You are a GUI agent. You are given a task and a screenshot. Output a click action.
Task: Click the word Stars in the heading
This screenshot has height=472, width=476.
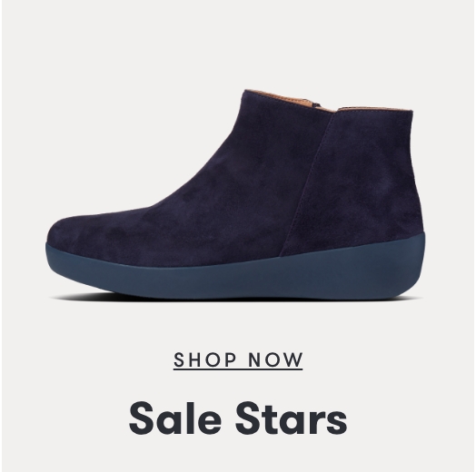292,418
